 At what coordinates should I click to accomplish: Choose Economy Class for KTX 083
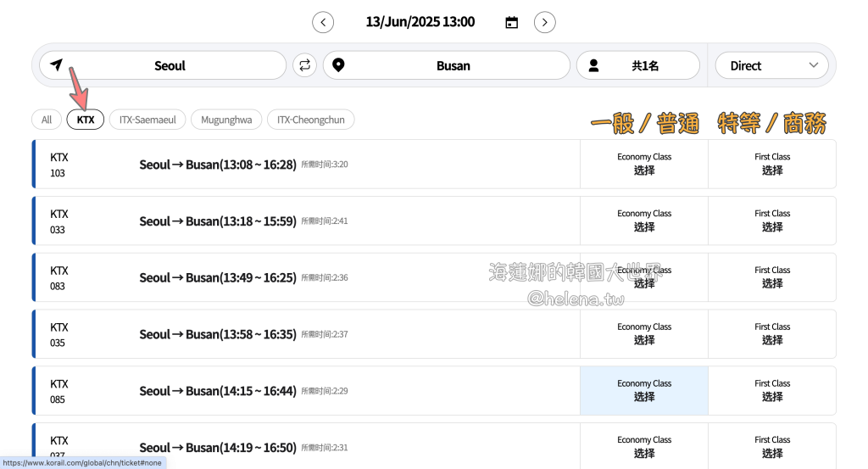point(644,276)
